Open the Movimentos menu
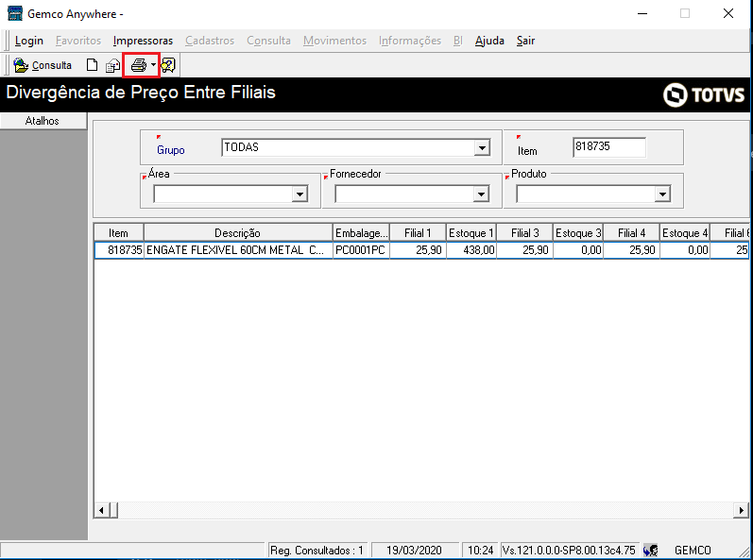Screen dimensions: 753x560 coord(334,41)
